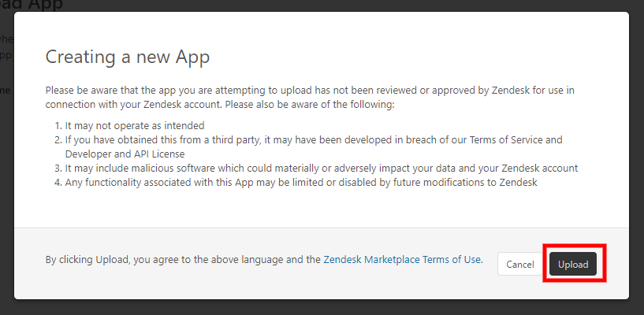Click the "Developer and API License" line

[125, 154]
